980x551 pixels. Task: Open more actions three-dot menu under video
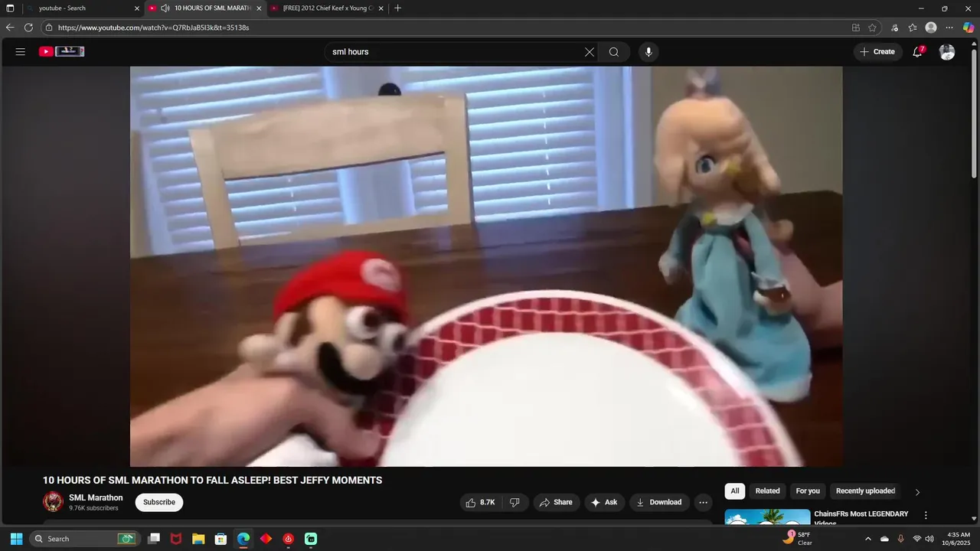[703, 502]
